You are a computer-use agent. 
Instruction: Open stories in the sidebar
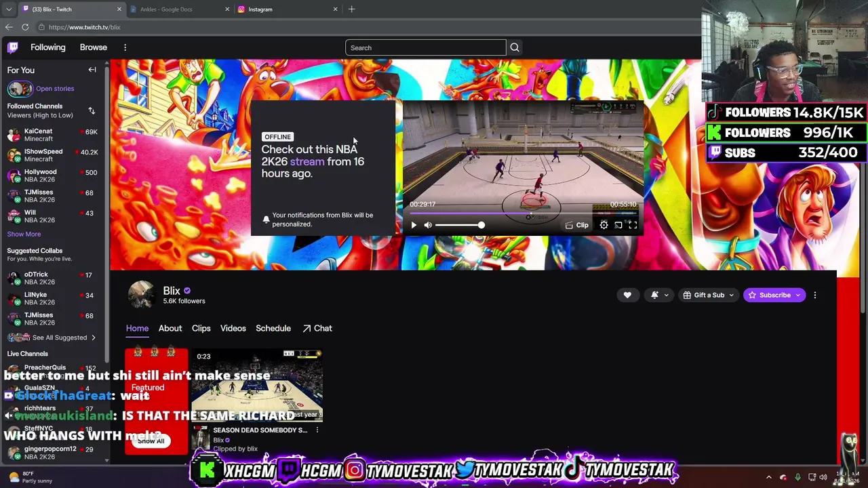tap(41, 89)
